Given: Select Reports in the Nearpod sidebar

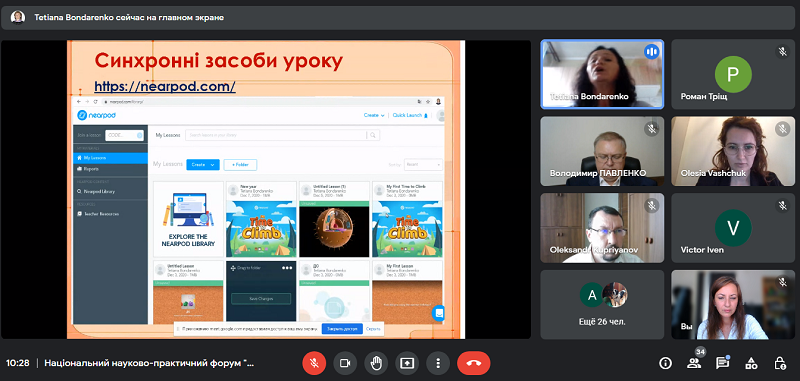Looking at the screenshot, I should pyautogui.click(x=110, y=169).
